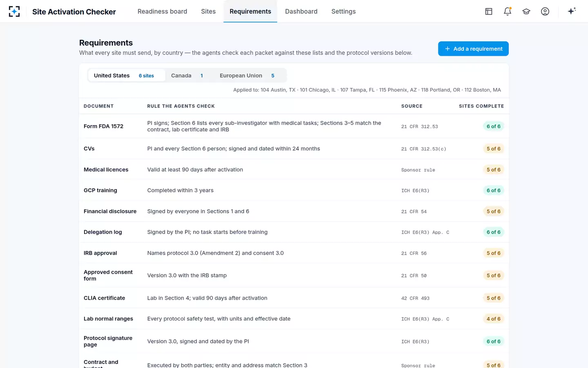Click the Site Activation Checker logo icon
This screenshot has width=588, height=368.
point(14,11)
